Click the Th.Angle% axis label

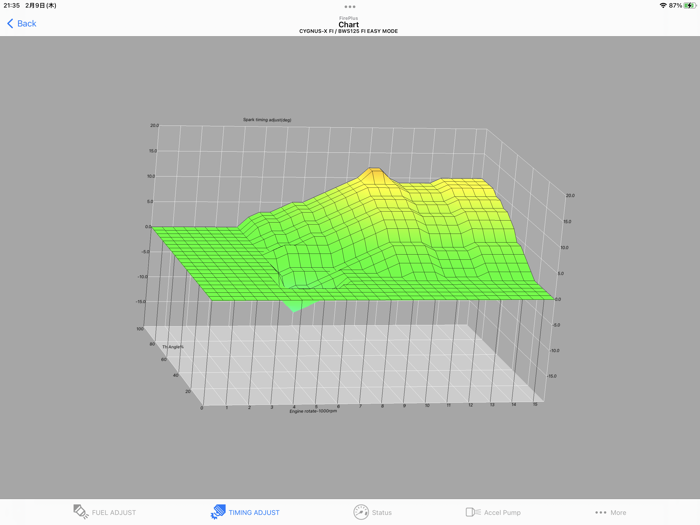(x=173, y=347)
